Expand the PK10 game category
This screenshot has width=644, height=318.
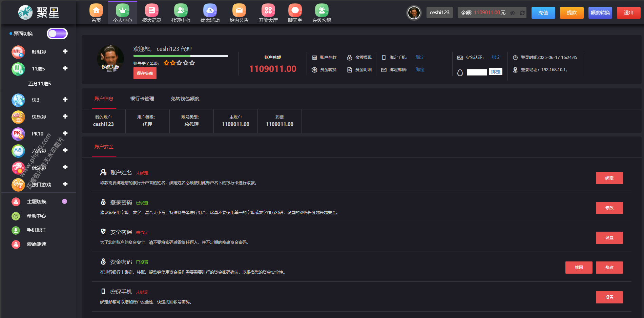65,133
